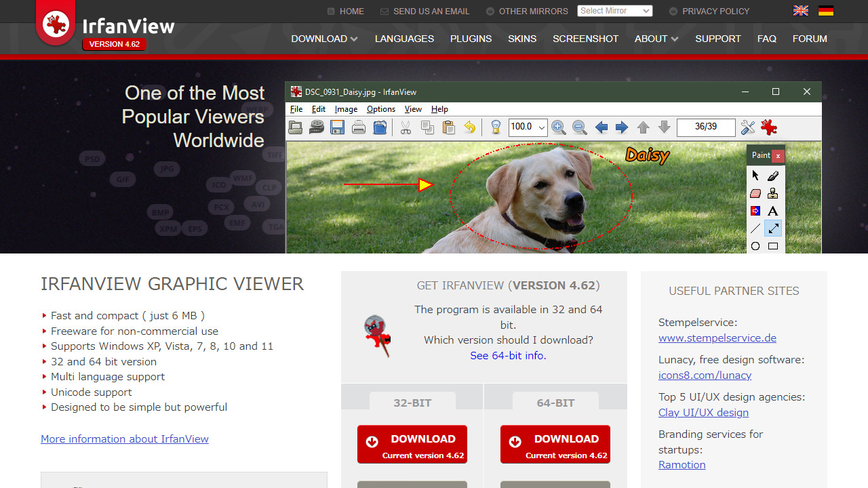Go to SCREENSHOT page

pyautogui.click(x=585, y=39)
